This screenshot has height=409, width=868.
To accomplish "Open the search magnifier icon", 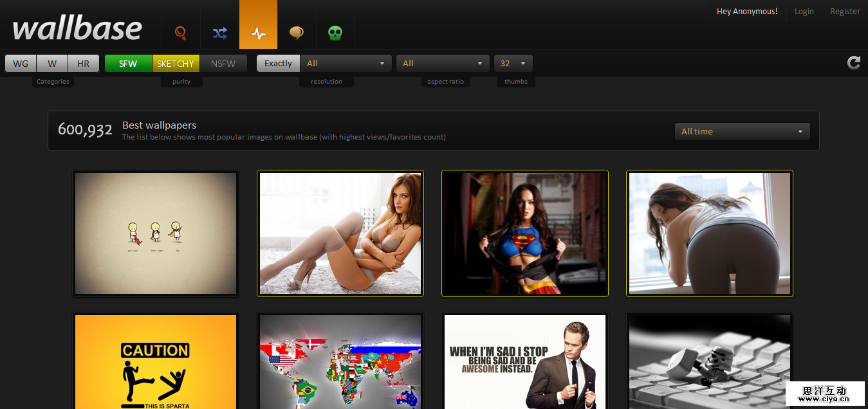I will tap(181, 32).
